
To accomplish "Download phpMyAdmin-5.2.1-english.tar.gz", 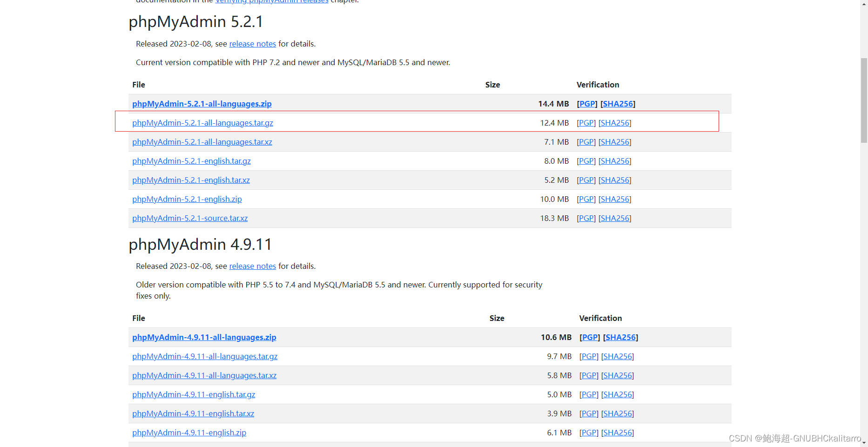I will point(191,161).
